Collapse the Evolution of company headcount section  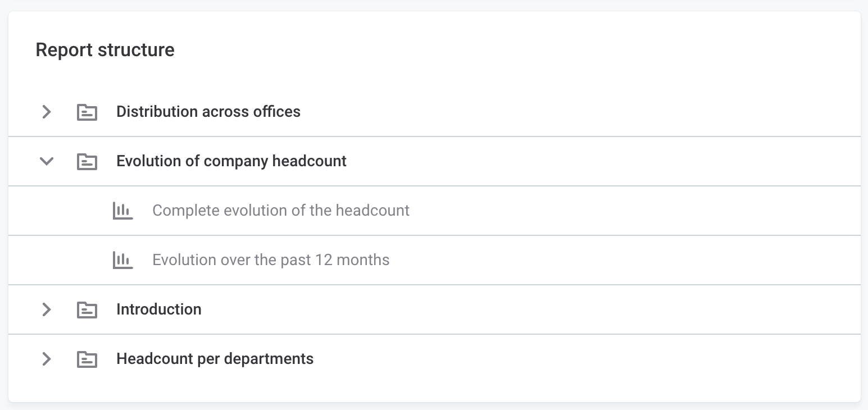click(47, 161)
